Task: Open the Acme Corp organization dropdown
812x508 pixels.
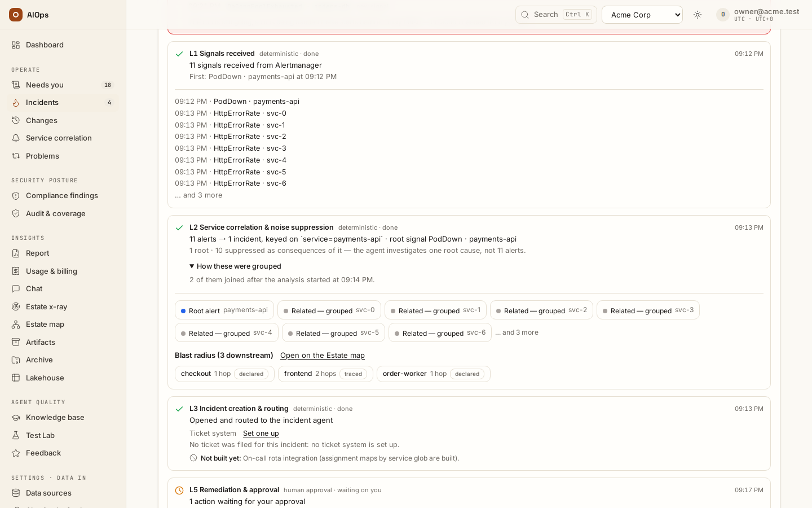Action: pos(642,15)
